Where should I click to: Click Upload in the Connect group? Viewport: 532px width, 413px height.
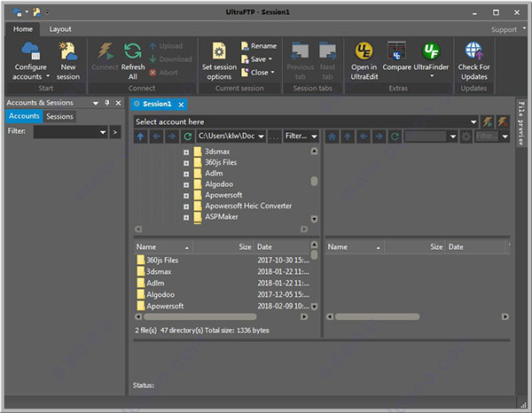166,46
